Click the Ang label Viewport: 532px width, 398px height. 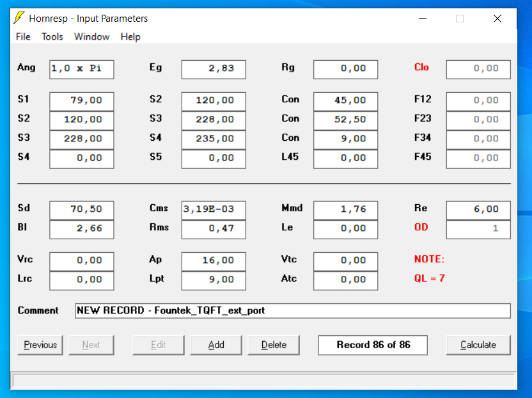26,68
